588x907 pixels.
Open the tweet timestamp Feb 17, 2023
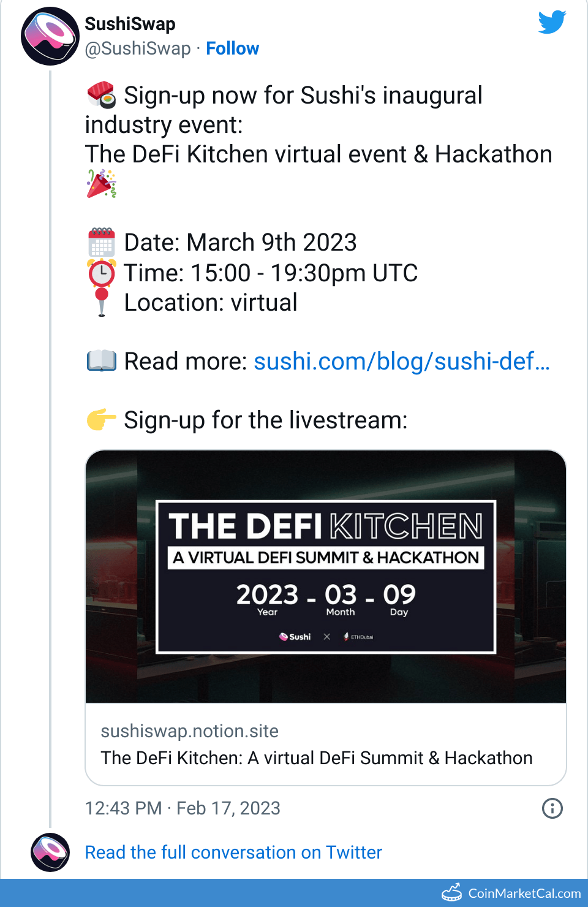point(183,808)
